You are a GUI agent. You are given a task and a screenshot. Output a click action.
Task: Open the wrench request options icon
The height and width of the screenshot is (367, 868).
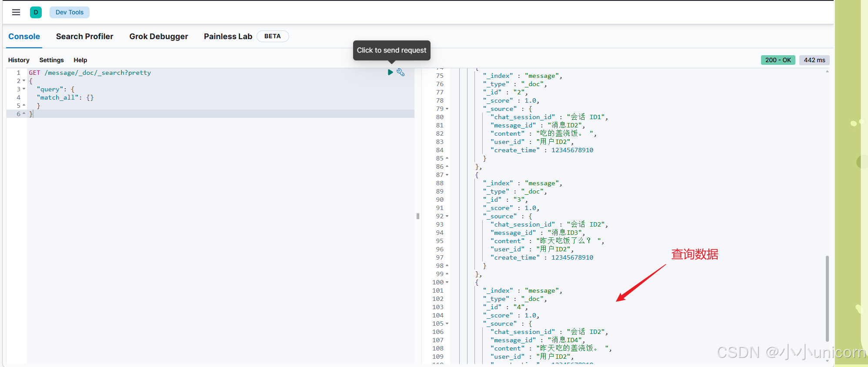click(x=401, y=72)
